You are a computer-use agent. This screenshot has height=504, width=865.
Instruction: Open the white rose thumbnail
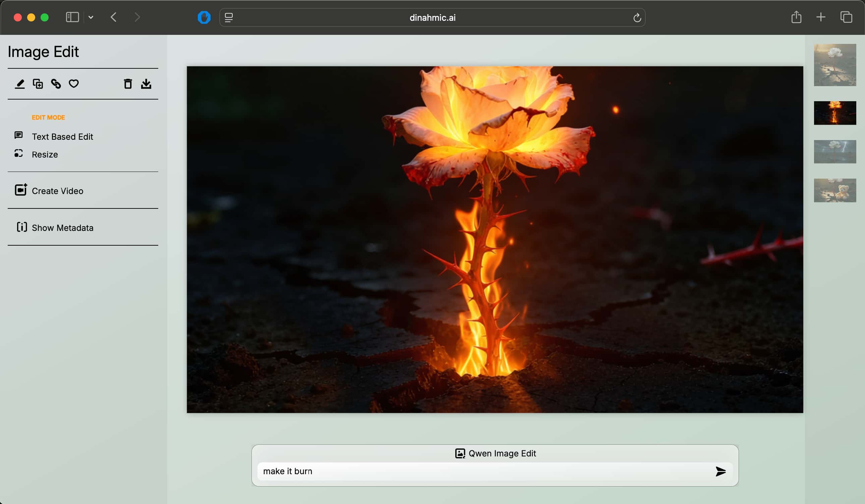834,65
